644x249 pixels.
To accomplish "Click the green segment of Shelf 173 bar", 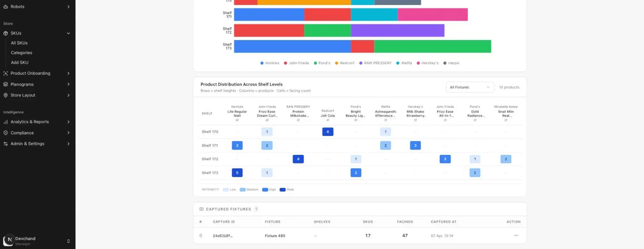I will pyautogui.click(x=433, y=46).
